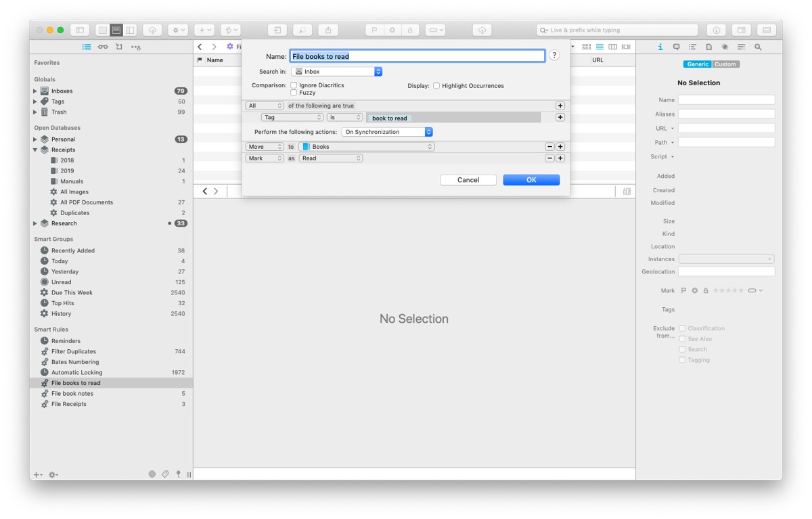Click the rule Name text field

pyautogui.click(x=418, y=56)
